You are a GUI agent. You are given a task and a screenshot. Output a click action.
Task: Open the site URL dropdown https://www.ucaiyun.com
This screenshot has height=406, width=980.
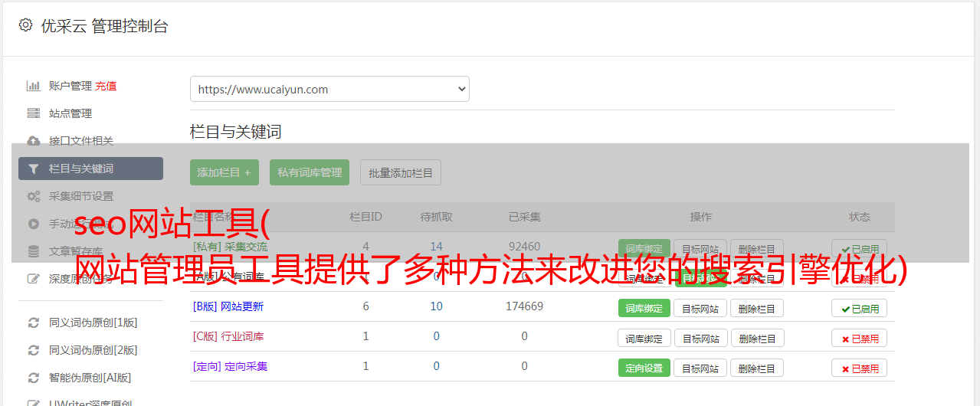tap(329, 89)
